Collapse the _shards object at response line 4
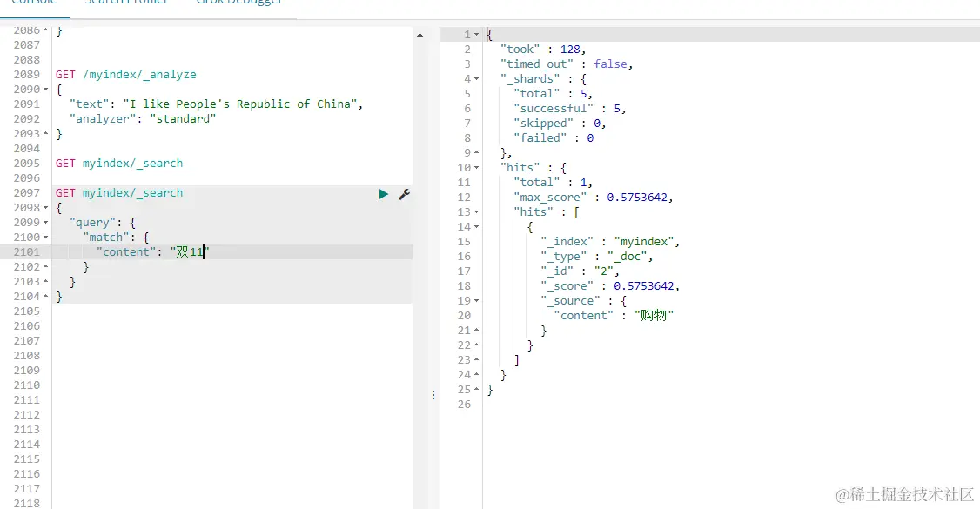The height and width of the screenshot is (509, 980). click(476, 79)
